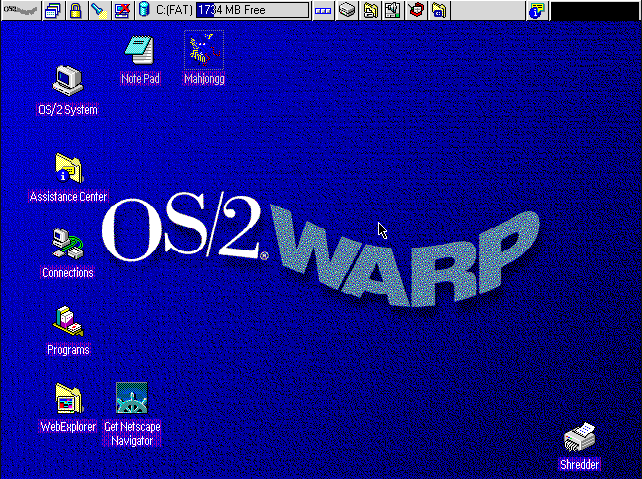Click the "Mahjongg" label text
The width and height of the screenshot is (642, 479).
tap(204, 79)
